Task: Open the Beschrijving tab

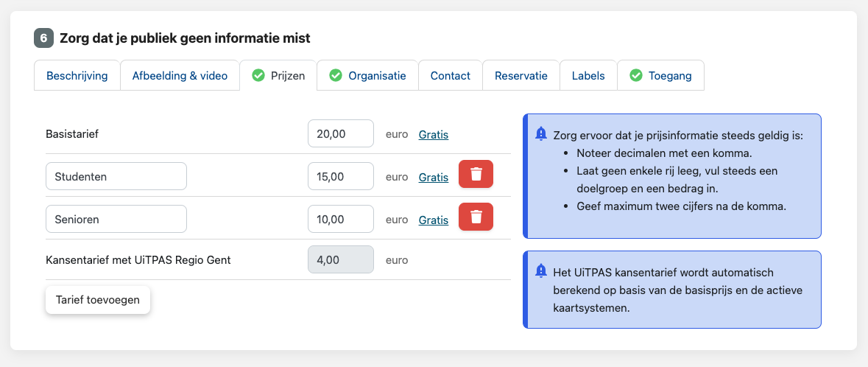Action: pyautogui.click(x=77, y=75)
